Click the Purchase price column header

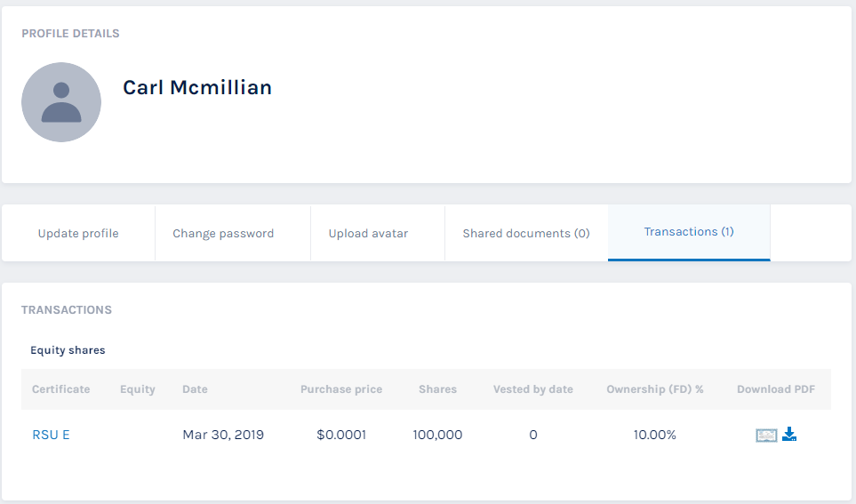[x=341, y=389]
